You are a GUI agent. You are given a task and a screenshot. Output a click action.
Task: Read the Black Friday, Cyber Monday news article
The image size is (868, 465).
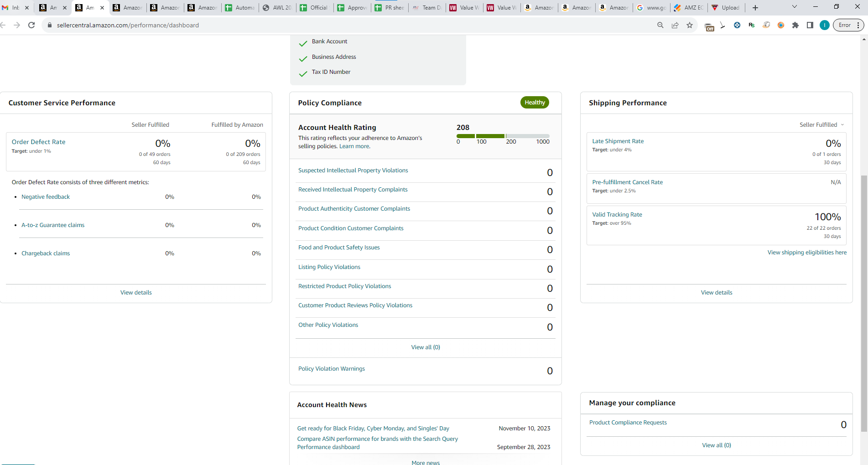pos(373,429)
